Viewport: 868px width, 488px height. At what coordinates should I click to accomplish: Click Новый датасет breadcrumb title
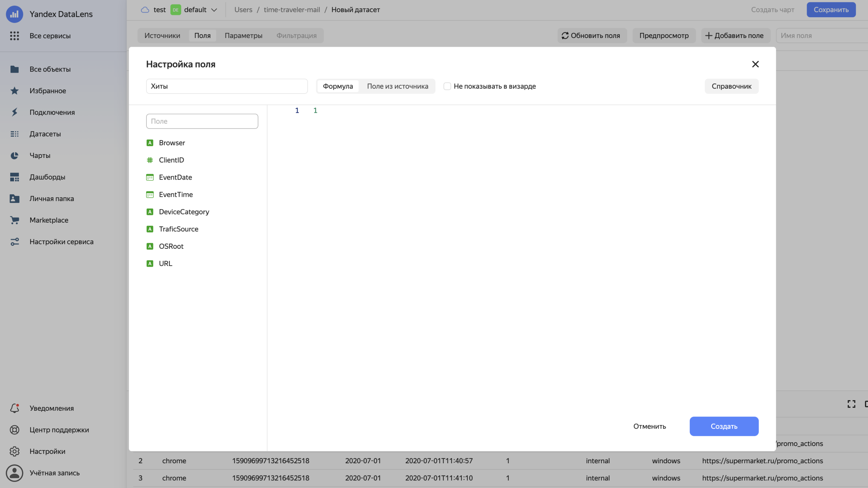(355, 9)
